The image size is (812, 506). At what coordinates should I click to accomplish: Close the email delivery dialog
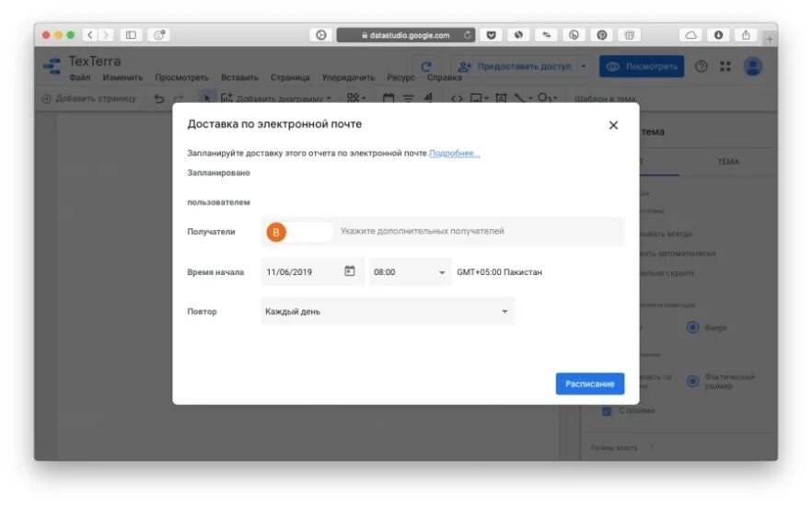613,125
